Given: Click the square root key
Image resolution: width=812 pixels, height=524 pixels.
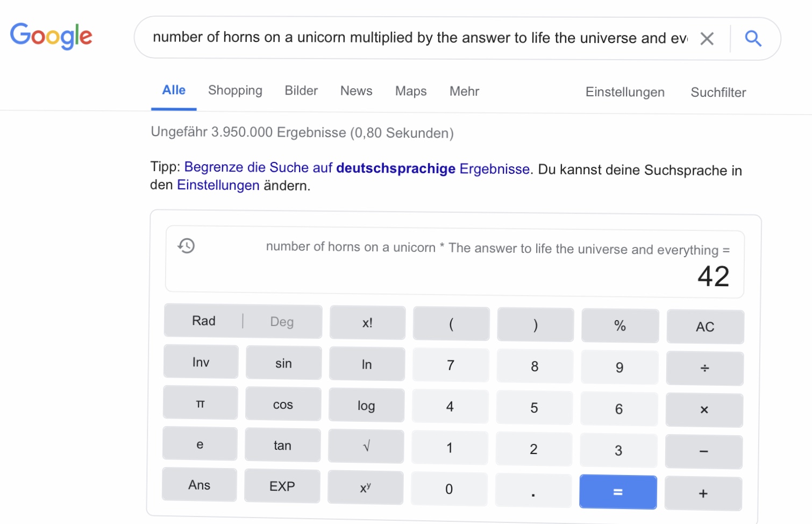Looking at the screenshot, I should point(366,446).
